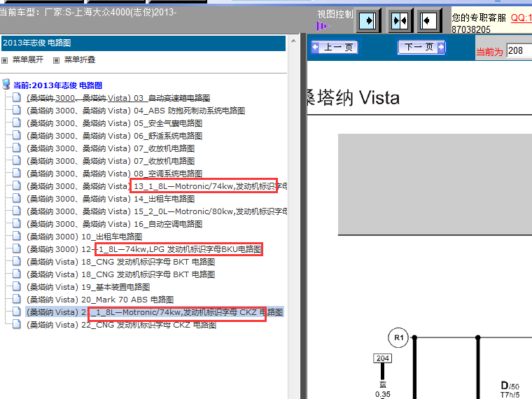The height and width of the screenshot is (399, 532).
Task: Collapse all menus with 菜单折叠
Action: 80,59
